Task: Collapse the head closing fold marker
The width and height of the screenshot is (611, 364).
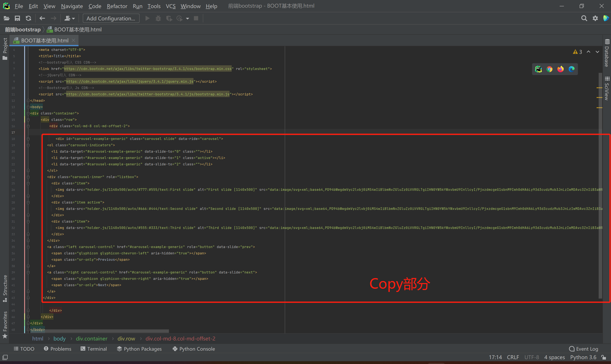Action: coord(28,100)
